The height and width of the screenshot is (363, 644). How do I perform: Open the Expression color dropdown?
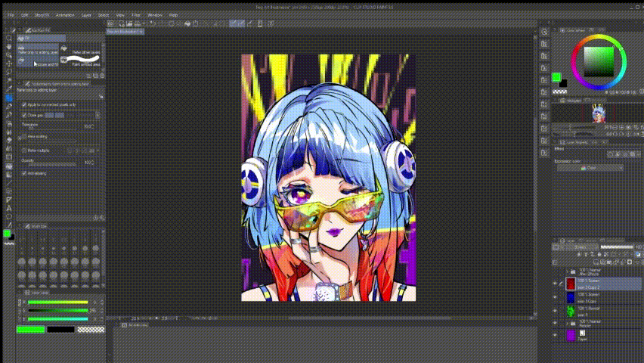tap(590, 168)
